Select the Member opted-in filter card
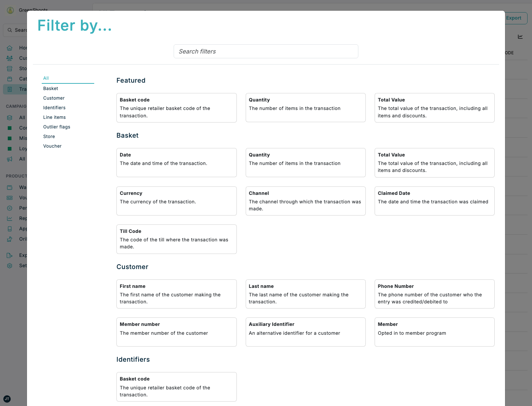The width and height of the screenshot is (532, 406). click(x=434, y=332)
